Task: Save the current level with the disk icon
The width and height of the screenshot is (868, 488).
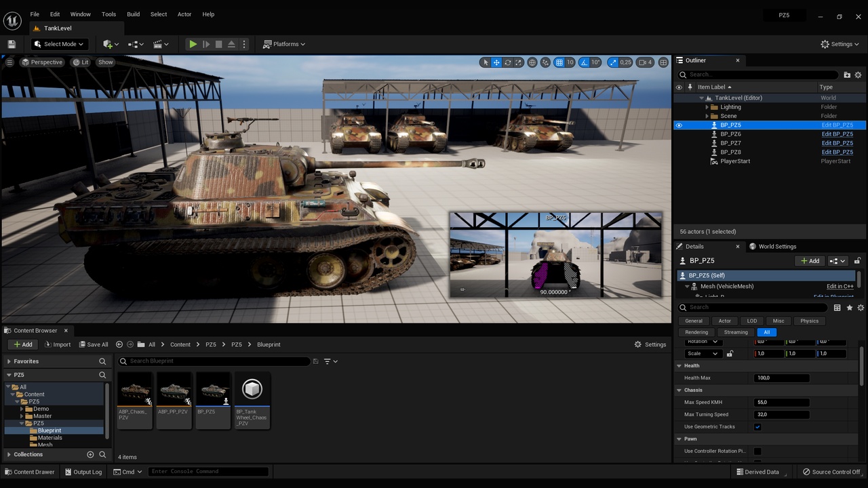Action: 12,44
